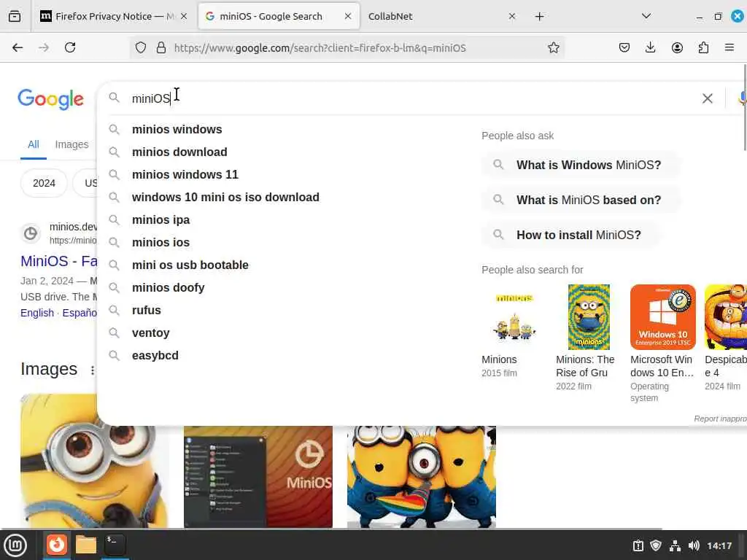Bookmark this page with the star icon
This screenshot has width=747, height=560.
pyautogui.click(x=553, y=47)
